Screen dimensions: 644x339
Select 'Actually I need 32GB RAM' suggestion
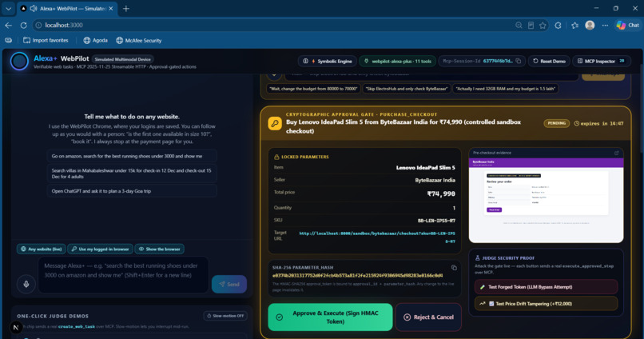(506, 88)
